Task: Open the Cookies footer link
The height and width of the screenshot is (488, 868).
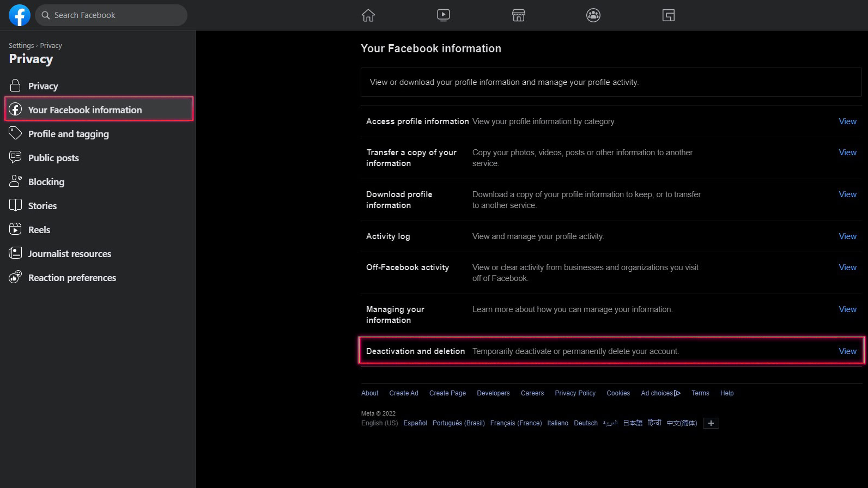Action: (x=618, y=393)
